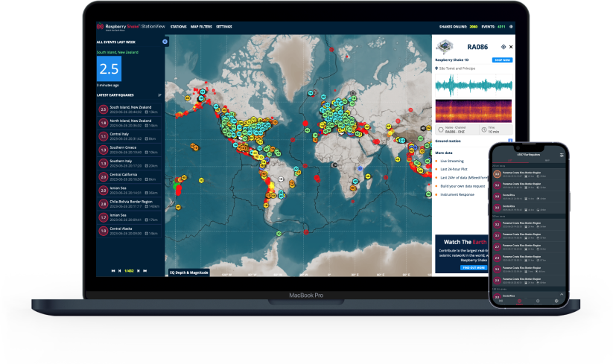Select the Southern Italy earthquake entry

point(129,163)
